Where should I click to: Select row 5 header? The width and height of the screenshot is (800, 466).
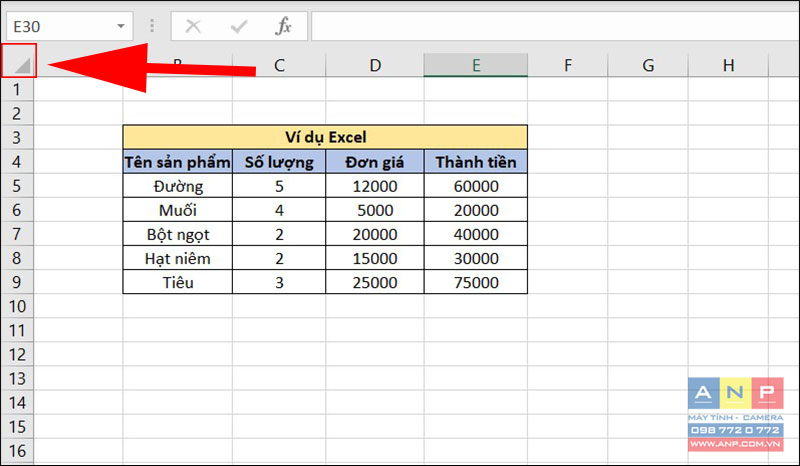[x=17, y=186]
